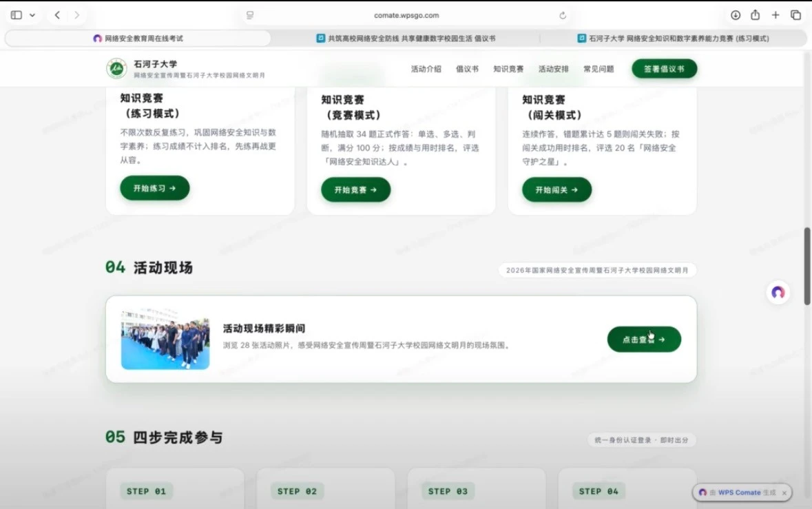Switch to the 共筑高校网络安全防线 倡议书 tab
This screenshot has height=509, width=812.
coord(406,39)
